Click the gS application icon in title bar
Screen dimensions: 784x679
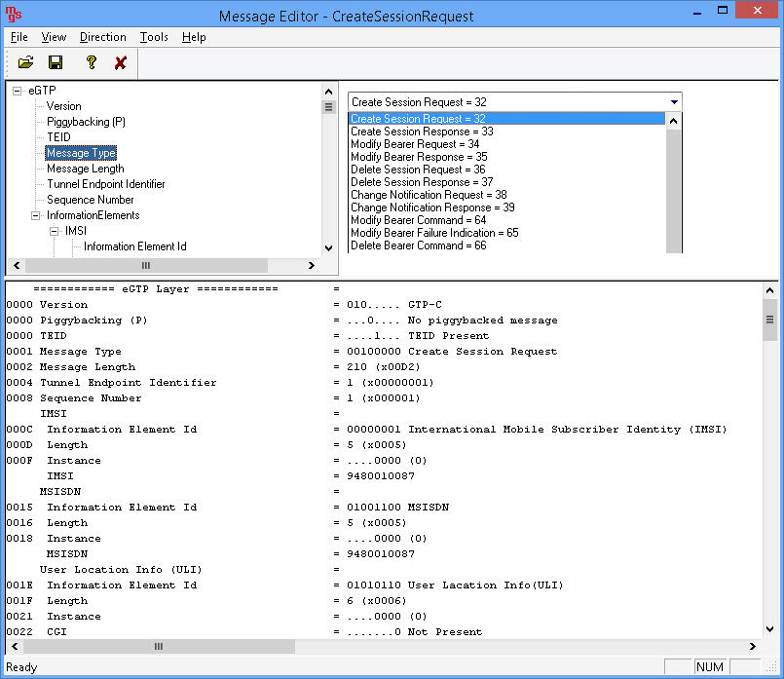tap(13, 12)
